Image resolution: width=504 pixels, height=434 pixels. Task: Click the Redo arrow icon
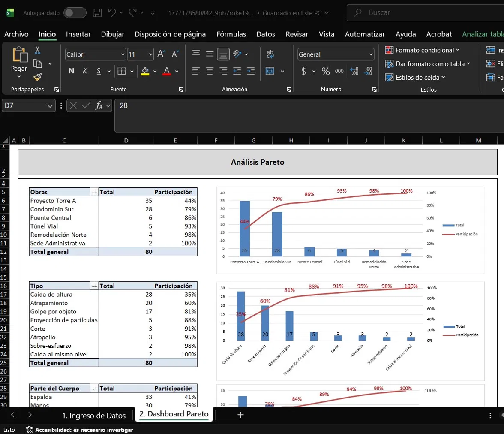[x=132, y=13]
